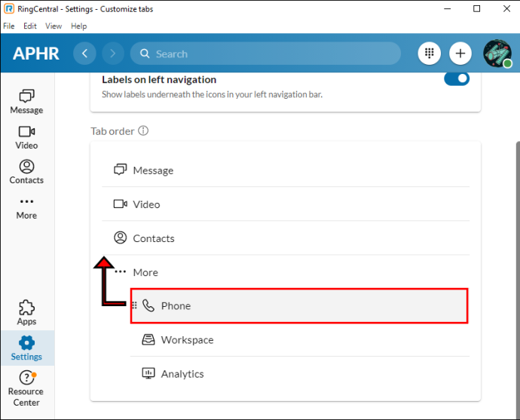Expand the More menu in sidebar

pyautogui.click(x=26, y=208)
